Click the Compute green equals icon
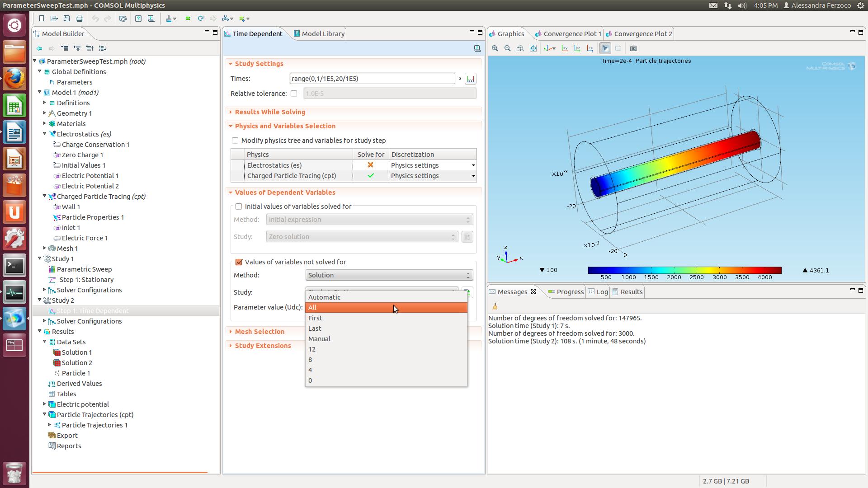 (x=188, y=19)
